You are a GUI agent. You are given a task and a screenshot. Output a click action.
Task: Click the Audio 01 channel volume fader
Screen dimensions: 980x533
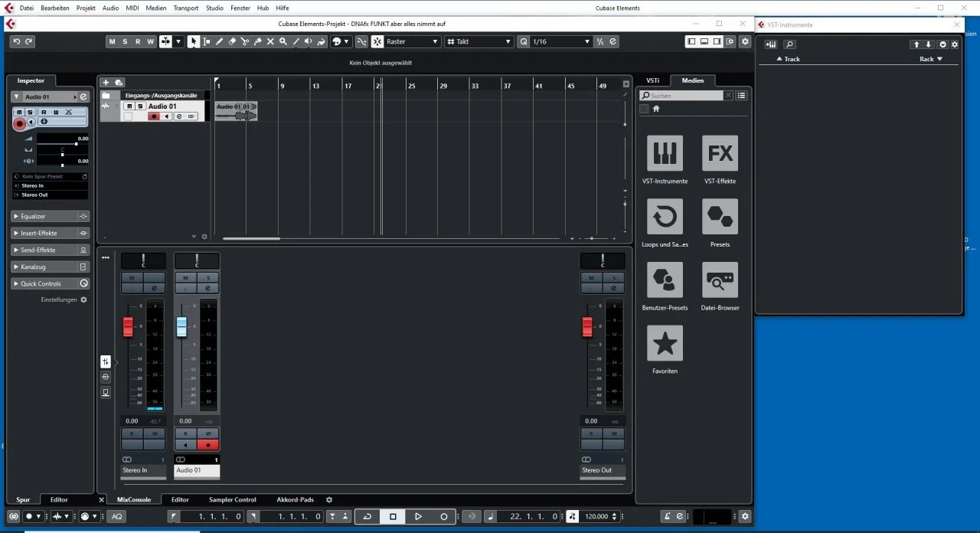[181, 326]
